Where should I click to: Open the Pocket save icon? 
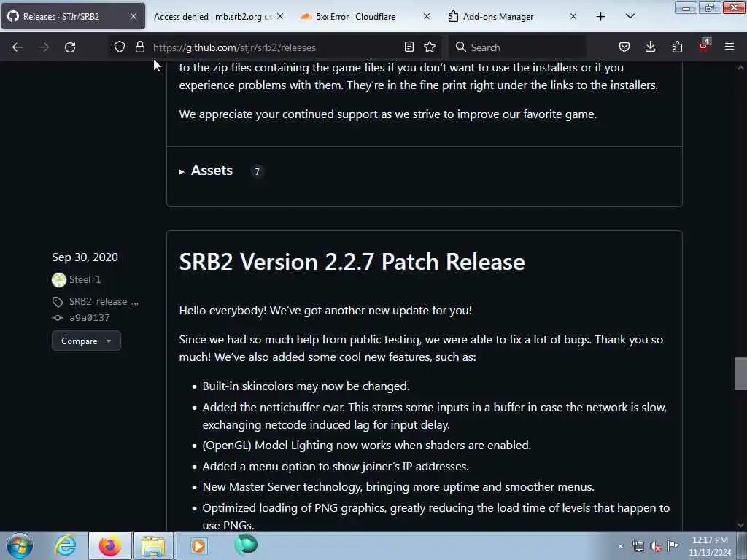[624, 47]
